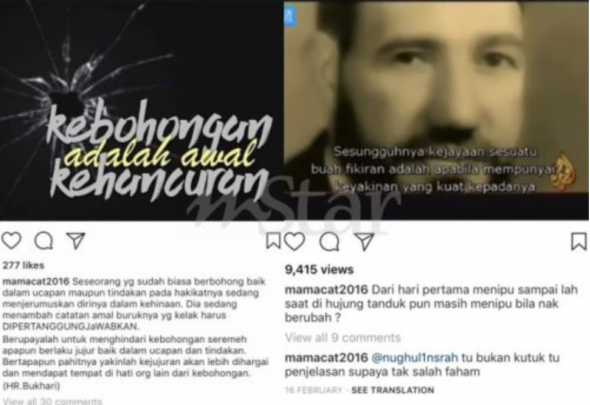Bookmark the left kebohongan post

[x=273, y=241]
